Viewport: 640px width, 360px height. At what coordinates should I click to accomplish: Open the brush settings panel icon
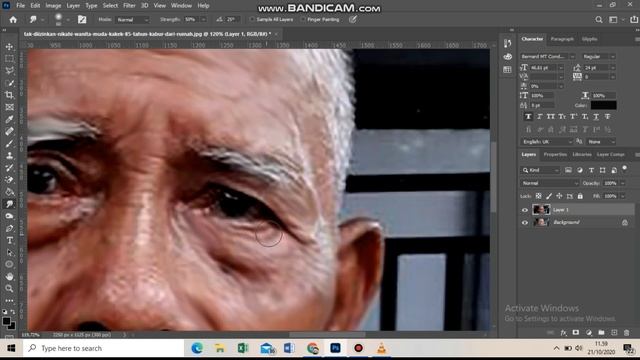pyautogui.click(x=82, y=20)
